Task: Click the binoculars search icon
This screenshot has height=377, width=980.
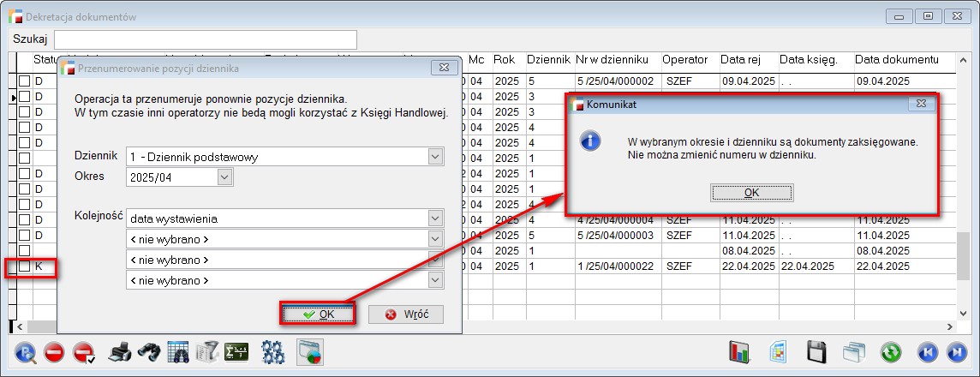Action: (x=149, y=351)
